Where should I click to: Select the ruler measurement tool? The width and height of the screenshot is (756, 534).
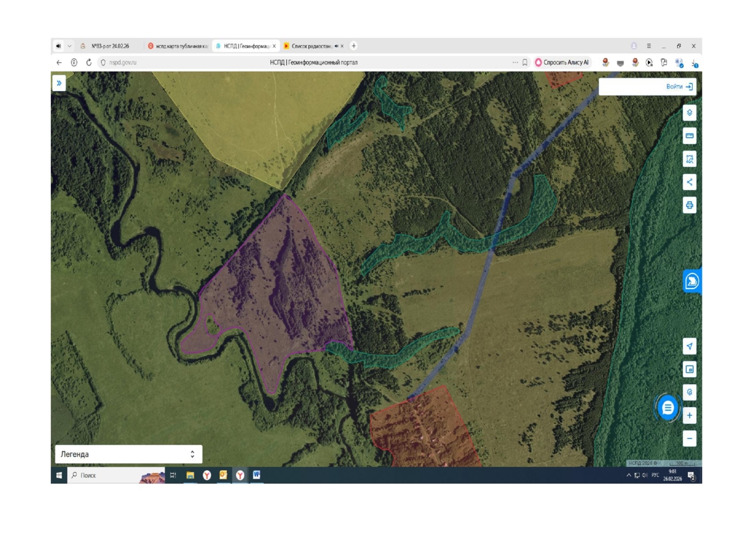coord(690,136)
